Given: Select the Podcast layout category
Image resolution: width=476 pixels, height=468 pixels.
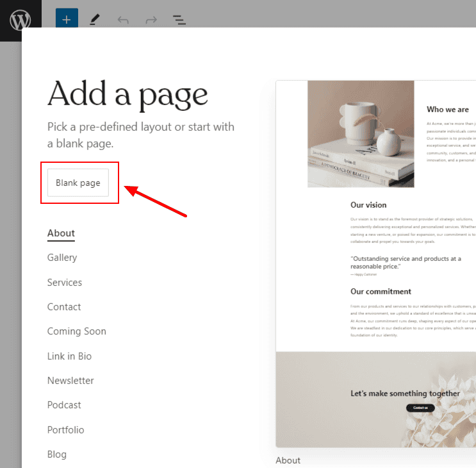Looking at the screenshot, I should click(x=64, y=405).
